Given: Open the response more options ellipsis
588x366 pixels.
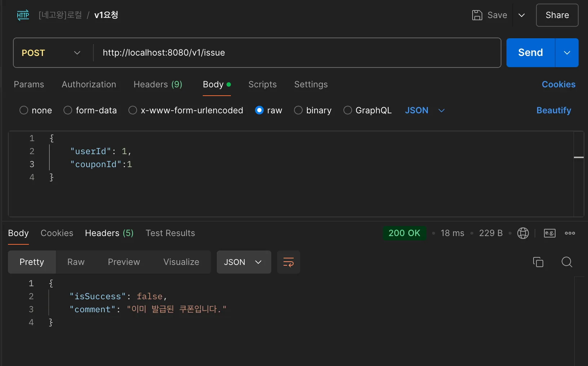Looking at the screenshot, I should pos(570,233).
